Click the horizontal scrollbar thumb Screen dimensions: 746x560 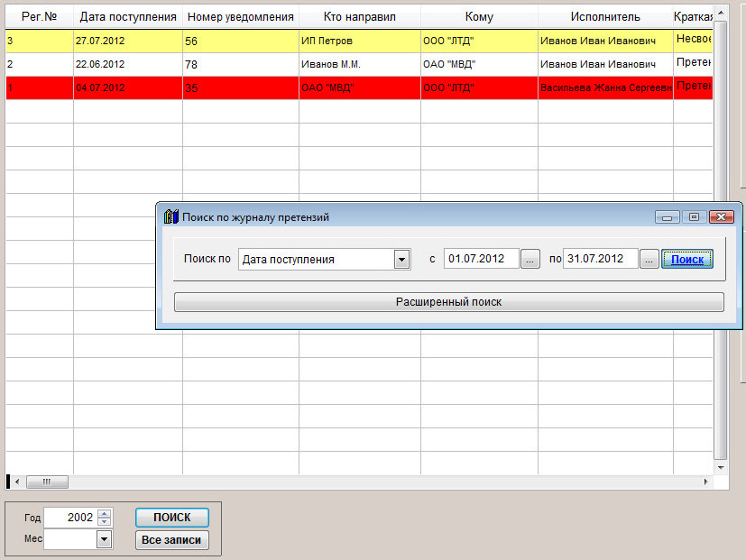tap(47, 482)
